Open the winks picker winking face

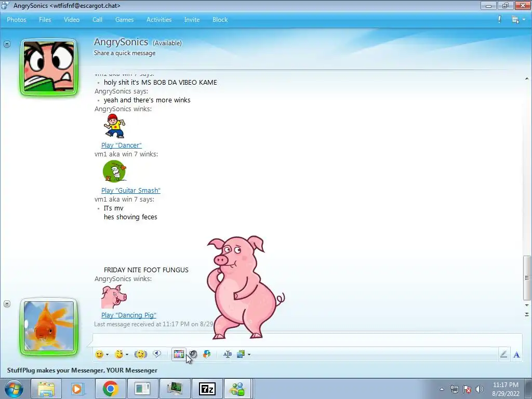click(119, 354)
